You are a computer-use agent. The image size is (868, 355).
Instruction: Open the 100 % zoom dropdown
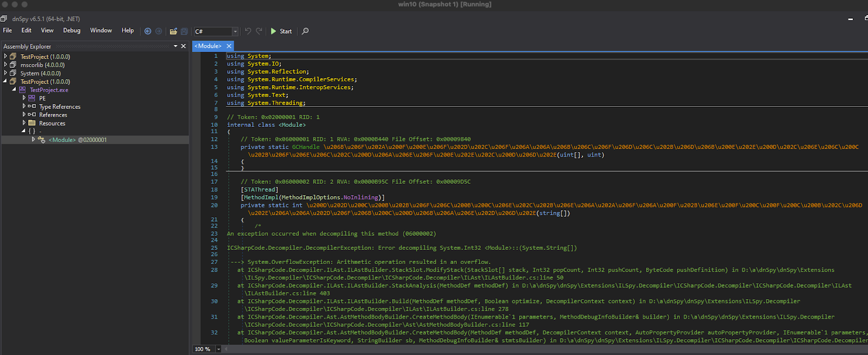pos(219,349)
